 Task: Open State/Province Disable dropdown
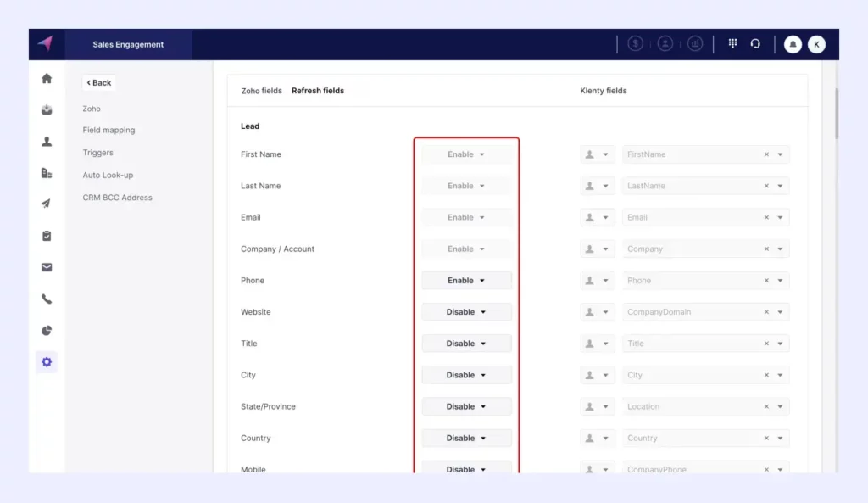[x=466, y=407]
